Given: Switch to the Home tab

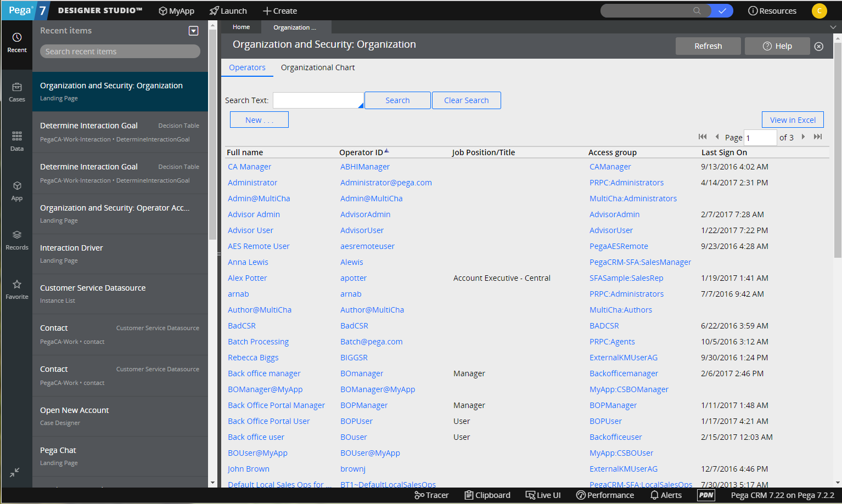Looking at the screenshot, I should coord(241,27).
